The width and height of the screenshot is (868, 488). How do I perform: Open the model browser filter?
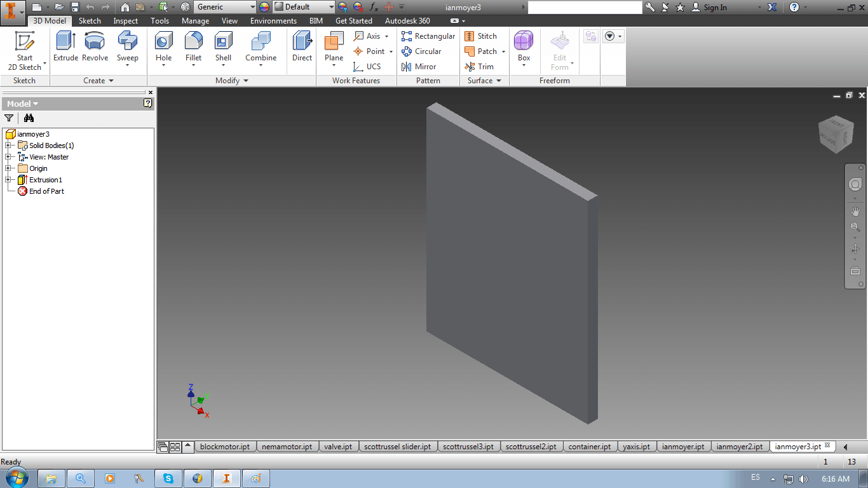tap(9, 118)
